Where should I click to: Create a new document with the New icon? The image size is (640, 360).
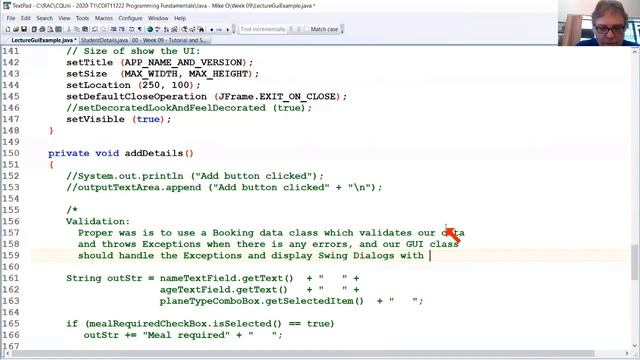(8, 29)
